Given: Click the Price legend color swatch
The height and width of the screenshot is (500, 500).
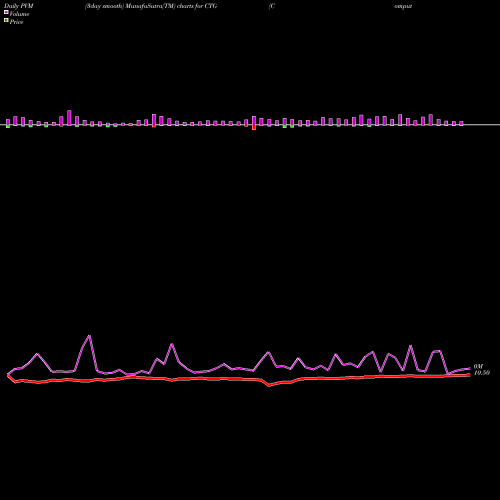Looking at the screenshot, I should (x=6, y=20).
